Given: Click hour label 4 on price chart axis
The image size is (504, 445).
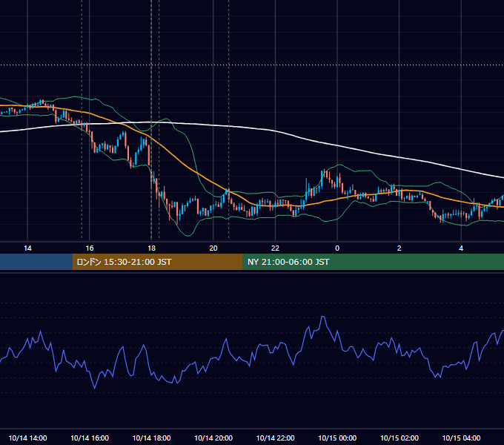Looking at the screenshot, I should coord(461,248).
